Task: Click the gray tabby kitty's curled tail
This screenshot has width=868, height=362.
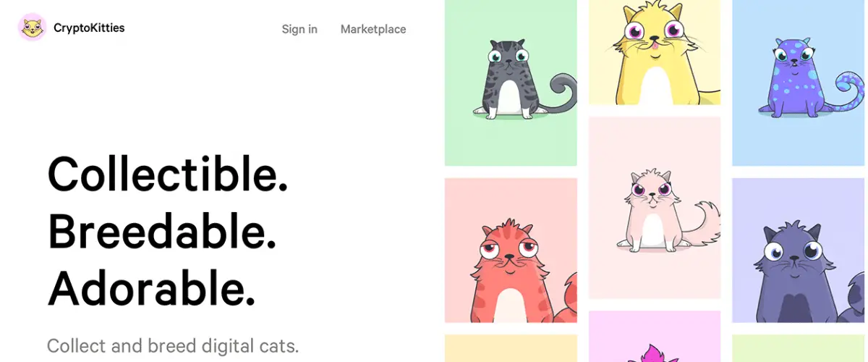Action: point(561,93)
